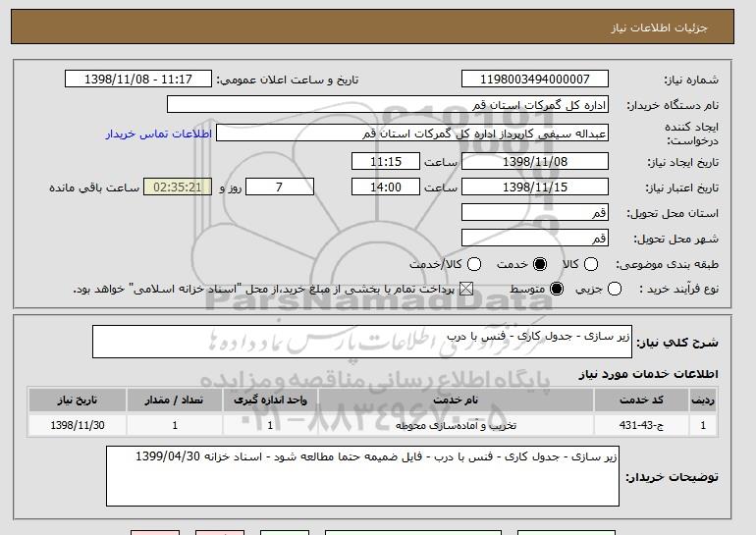Click the واحد اندازه گیری column header
The height and width of the screenshot is (535, 756).
pyautogui.click(x=270, y=401)
